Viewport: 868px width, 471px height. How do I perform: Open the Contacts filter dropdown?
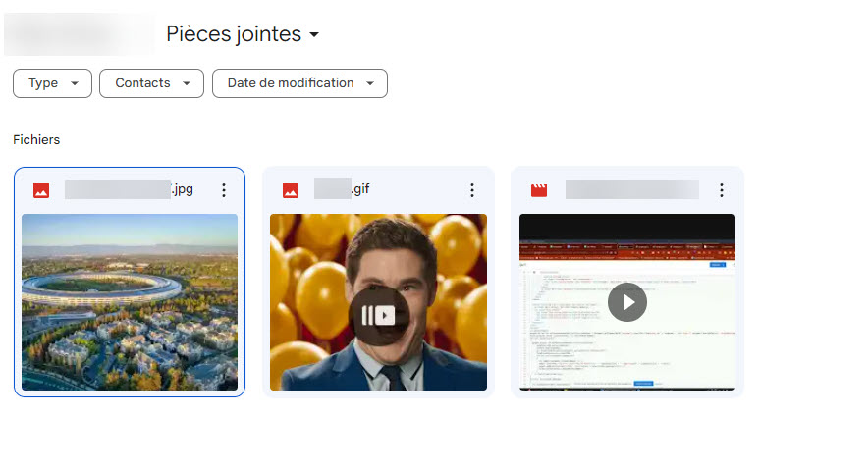click(151, 83)
